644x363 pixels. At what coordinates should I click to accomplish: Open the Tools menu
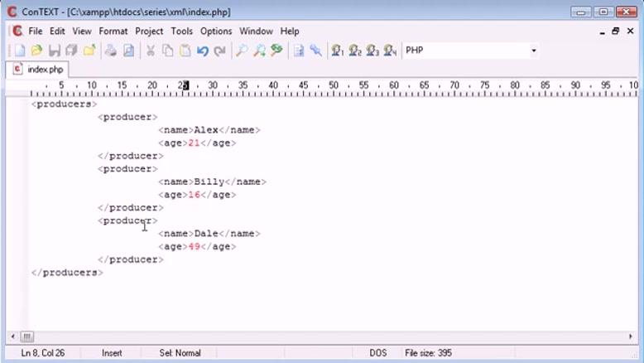181,31
